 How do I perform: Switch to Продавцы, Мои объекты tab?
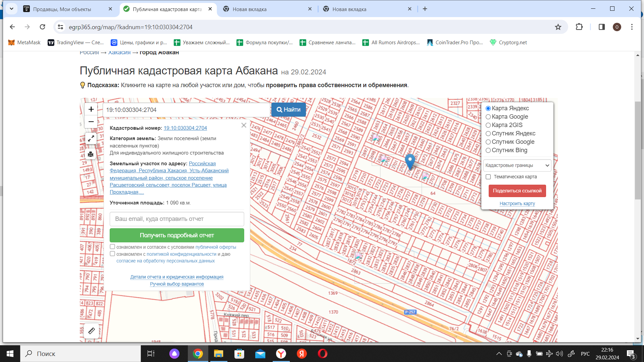coord(62,9)
